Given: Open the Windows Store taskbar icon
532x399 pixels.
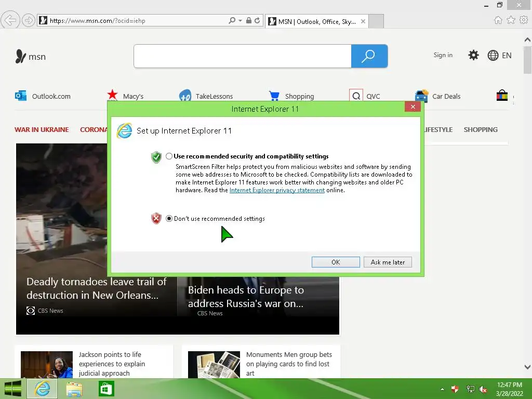Looking at the screenshot, I should (106, 389).
